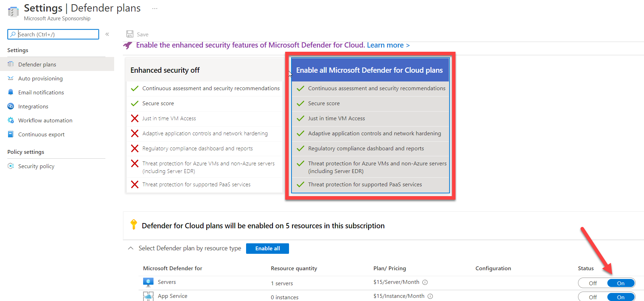644x301 pixels.
Task: Open the ellipsis more options menu
Action: tap(155, 8)
